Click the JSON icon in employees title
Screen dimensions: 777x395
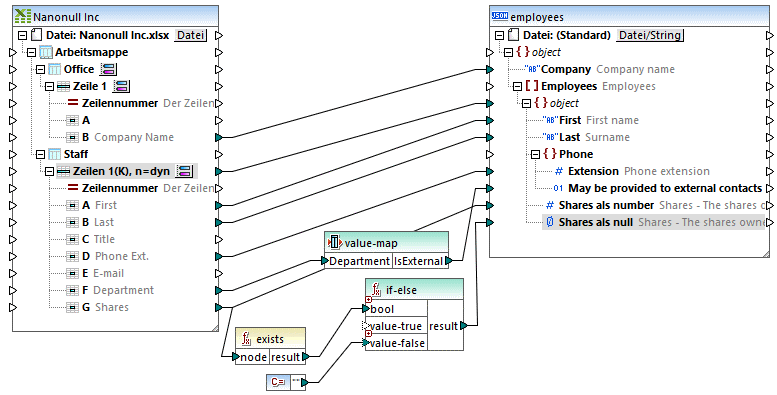500,16
